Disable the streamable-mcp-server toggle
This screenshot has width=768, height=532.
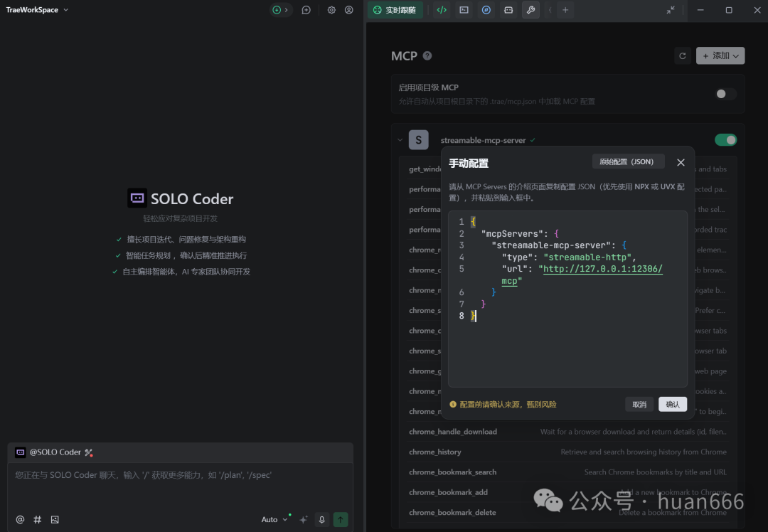point(725,140)
